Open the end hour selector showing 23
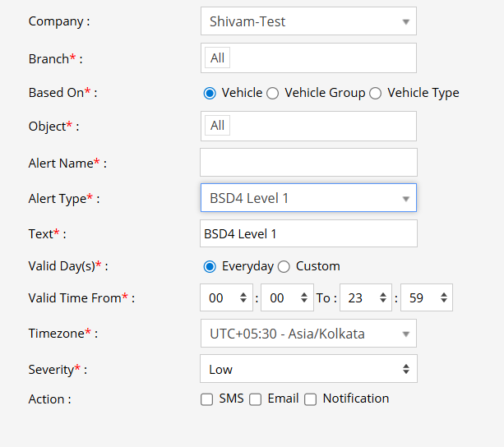504x447 pixels. [x=366, y=298]
